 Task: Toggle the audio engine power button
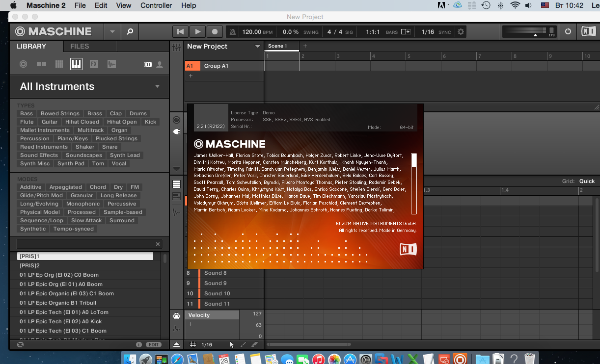coord(568,31)
